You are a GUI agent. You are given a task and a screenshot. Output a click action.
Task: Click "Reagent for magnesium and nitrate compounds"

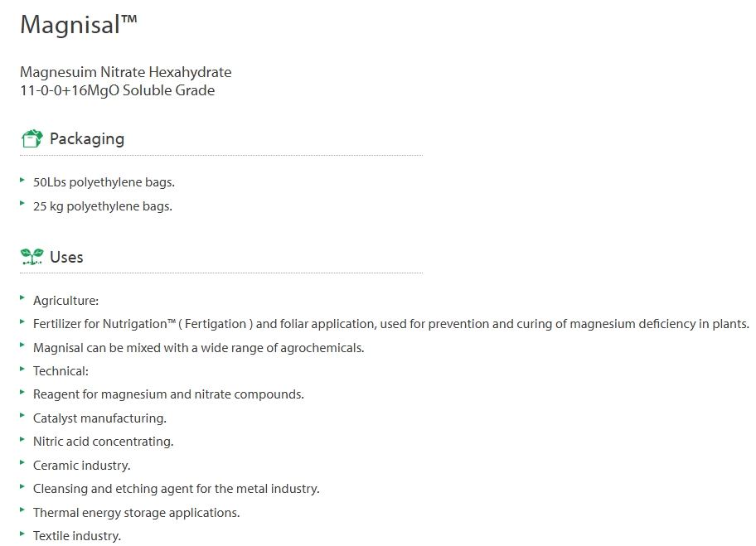pos(168,394)
